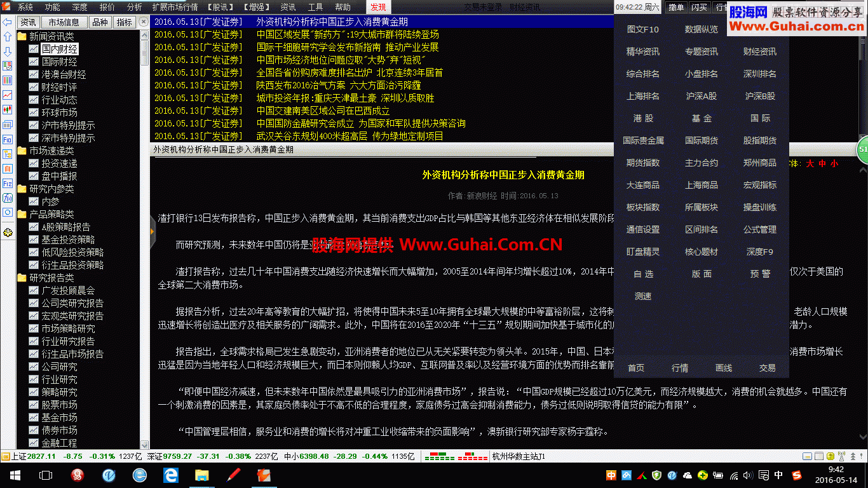Click the back arrow icon in left toolbar
The width and height of the screenshot is (868, 488).
pos(7,22)
